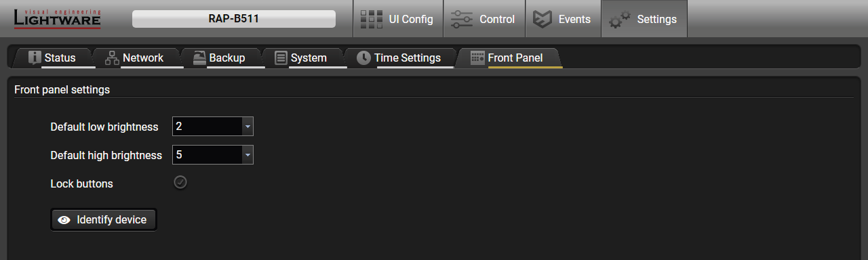Click the Backup drive icon
Screen dimensions: 868x260
tap(199, 58)
